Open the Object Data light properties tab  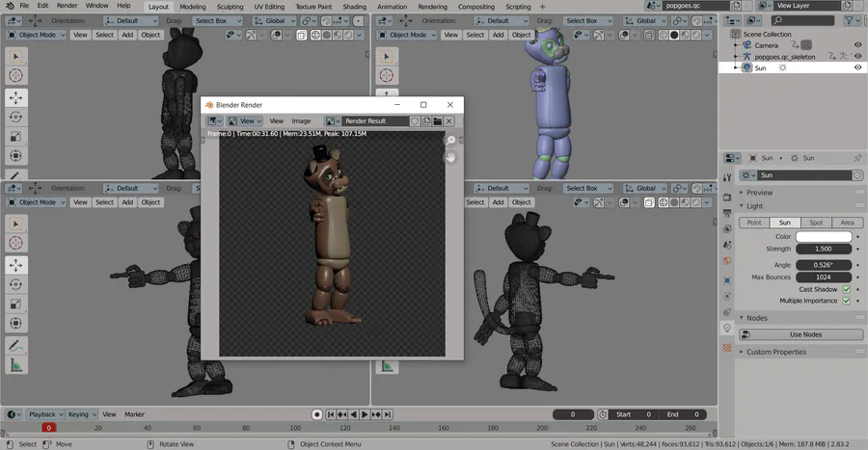pyautogui.click(x=727, y=328)
